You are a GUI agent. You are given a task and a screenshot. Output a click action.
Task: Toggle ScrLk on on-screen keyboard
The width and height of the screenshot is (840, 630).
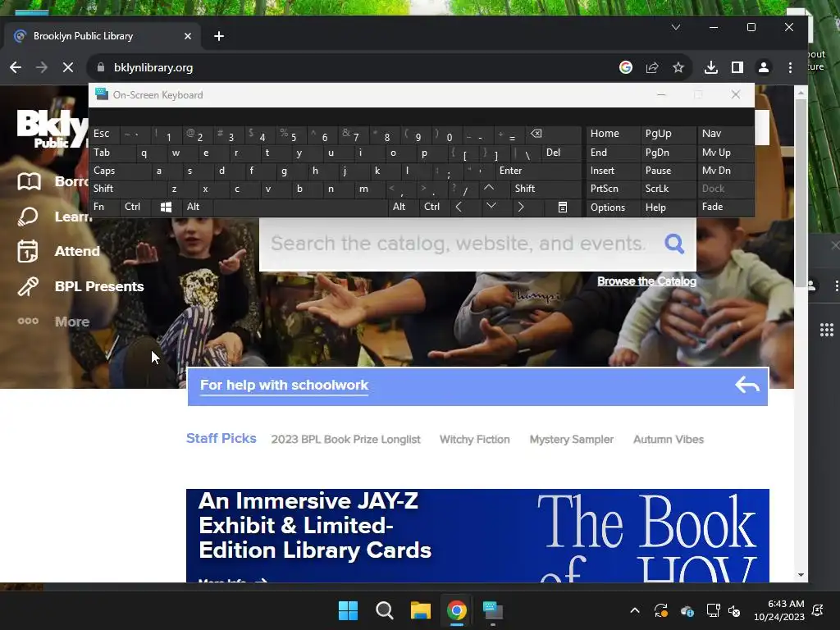[668, 189]
